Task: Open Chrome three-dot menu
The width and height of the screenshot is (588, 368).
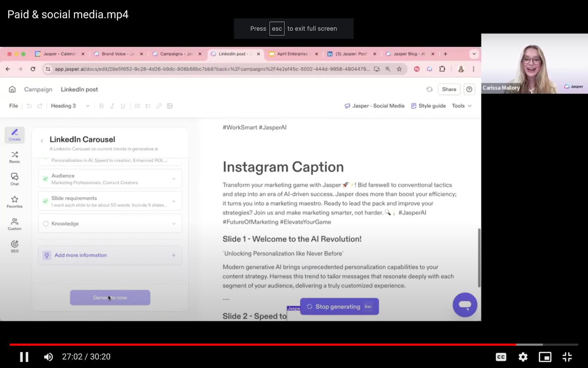Action: click(x=473, y=69)
